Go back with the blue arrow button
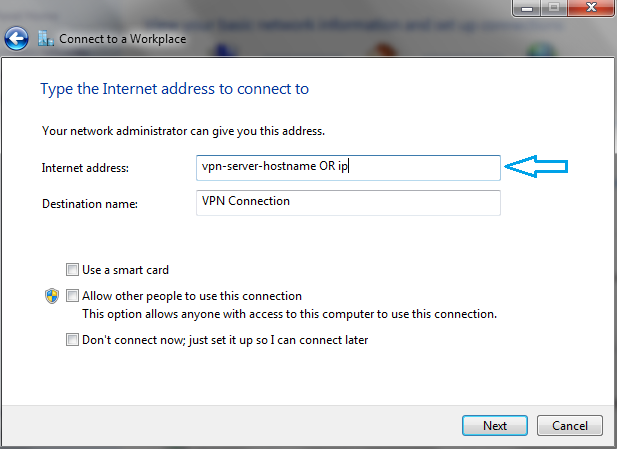617x449 pixels. pos(16,39)
